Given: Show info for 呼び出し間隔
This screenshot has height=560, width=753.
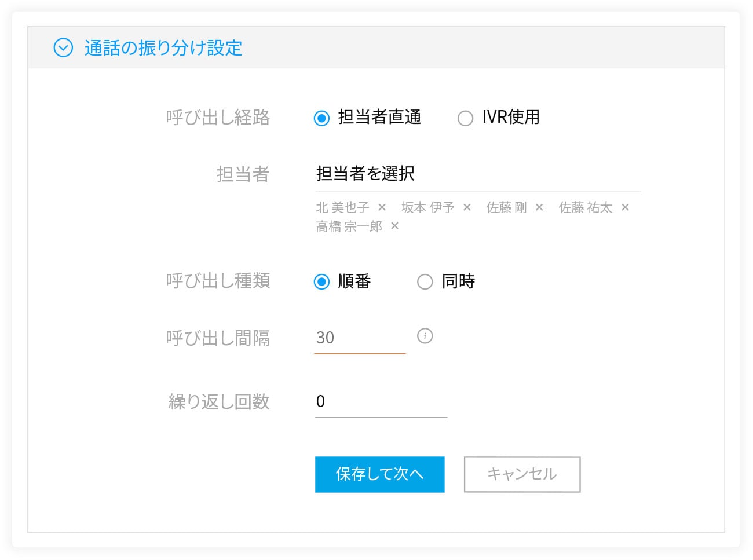Looking at the screenshot, I should tap(425, 336).
